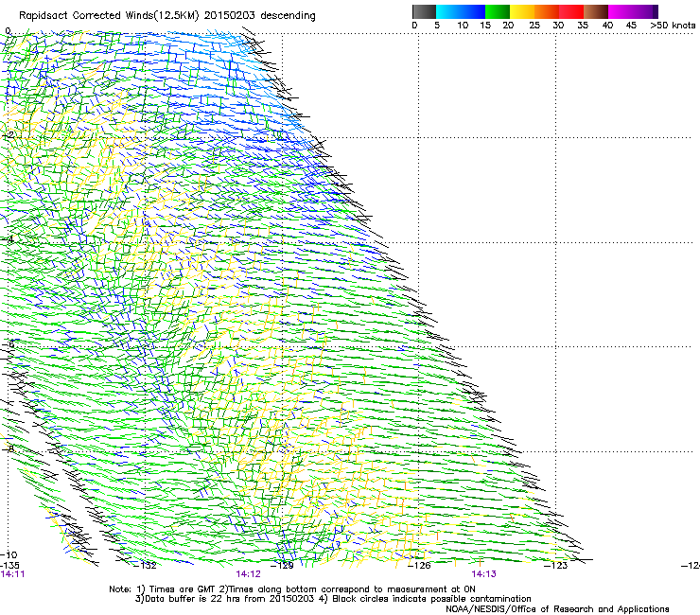Click the -123 longitude axis label
The height and width of the screenshot is (615, 700).
click(556, 566)
